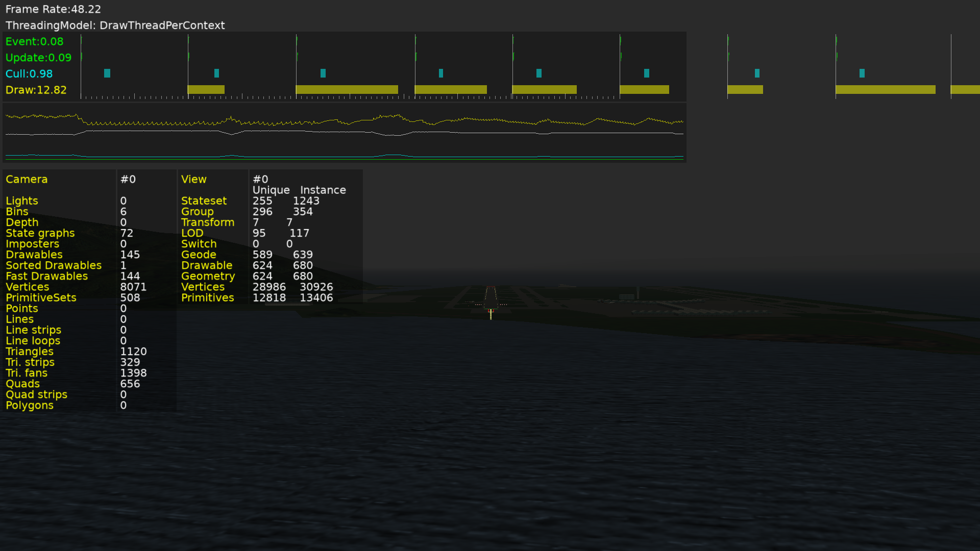Click the Camera column header
This screenshot has height=551, width=980.
27,180
